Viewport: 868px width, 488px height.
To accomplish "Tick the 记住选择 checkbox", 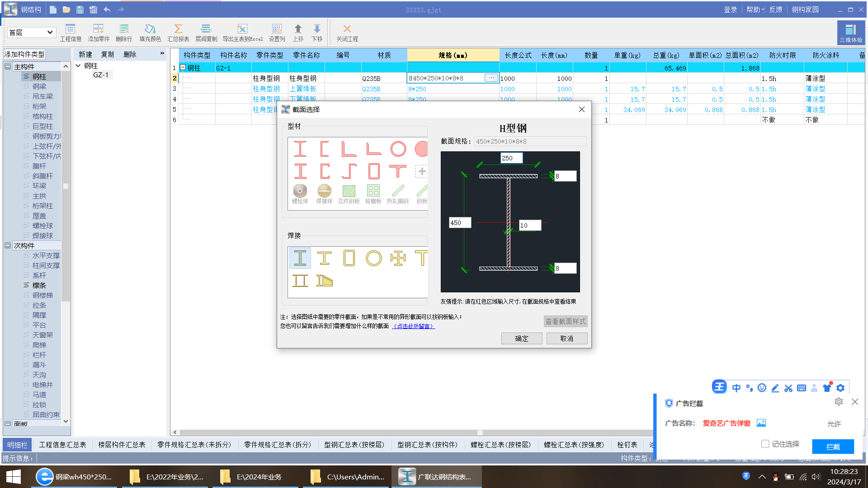I will (x=765, y=444).
